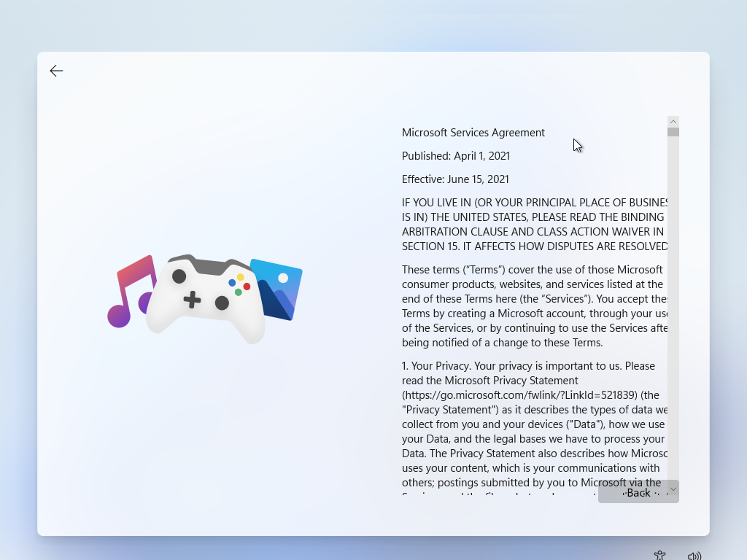This screenshot has width=747, height=560.
Task: Click the Published: April 1, 2021 line
Action: (x=456, y=156)
